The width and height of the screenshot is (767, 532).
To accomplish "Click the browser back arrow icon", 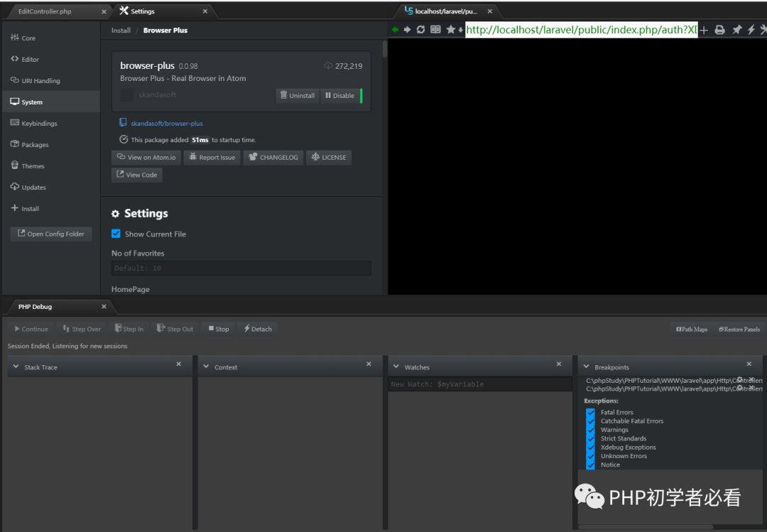I will [395, 30].
